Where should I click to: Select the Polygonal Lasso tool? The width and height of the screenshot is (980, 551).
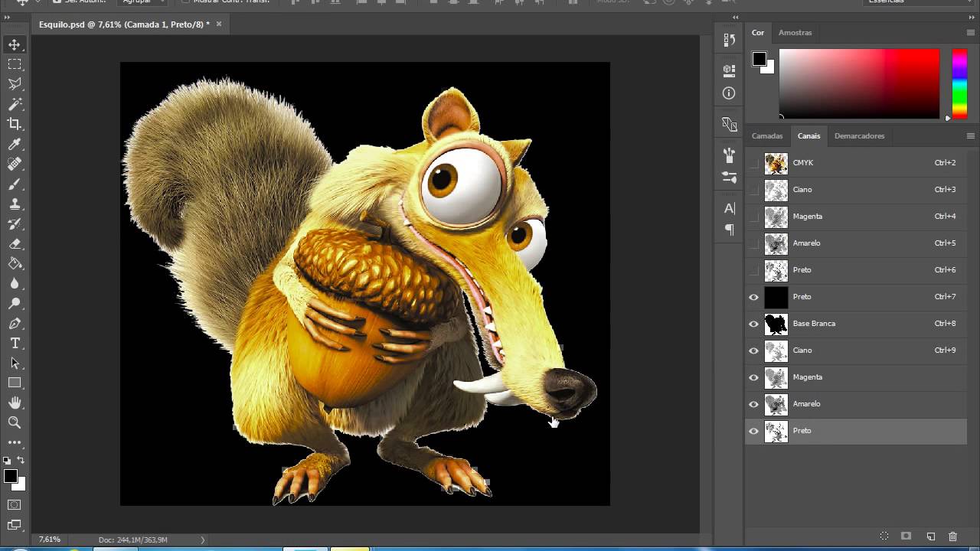pyautogui.click(x=15, y=84)
